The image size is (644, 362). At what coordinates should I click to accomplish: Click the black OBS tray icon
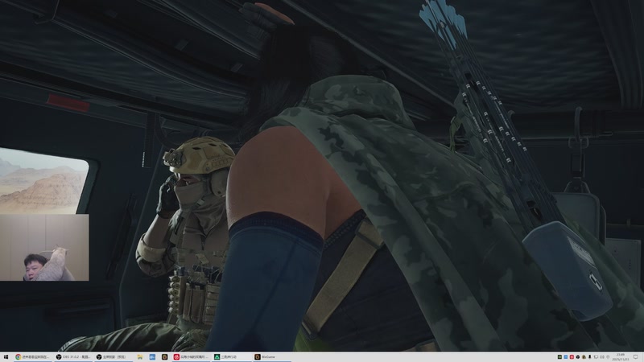[578, 357]
